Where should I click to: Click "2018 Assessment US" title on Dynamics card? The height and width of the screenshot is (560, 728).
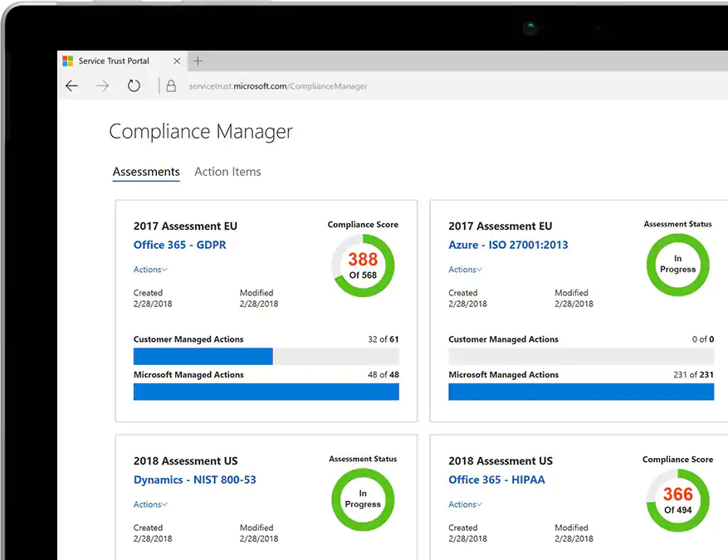185,460
